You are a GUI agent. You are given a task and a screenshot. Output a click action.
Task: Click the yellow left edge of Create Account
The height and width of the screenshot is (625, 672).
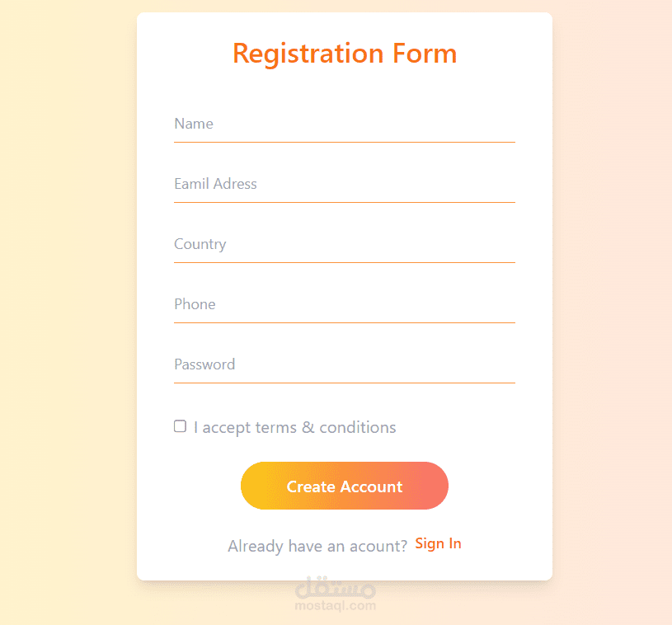click(x=252, y=486)
